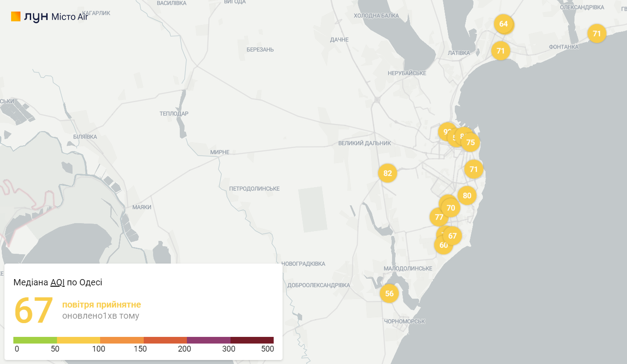The width and height of the screenshot is (627, 364).
Task: Click the AQI 77 sensor marker
Action: coord(438,217)
